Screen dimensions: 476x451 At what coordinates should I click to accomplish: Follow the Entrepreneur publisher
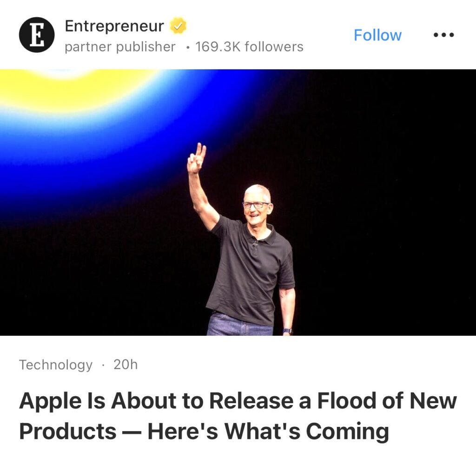[377, 35]
